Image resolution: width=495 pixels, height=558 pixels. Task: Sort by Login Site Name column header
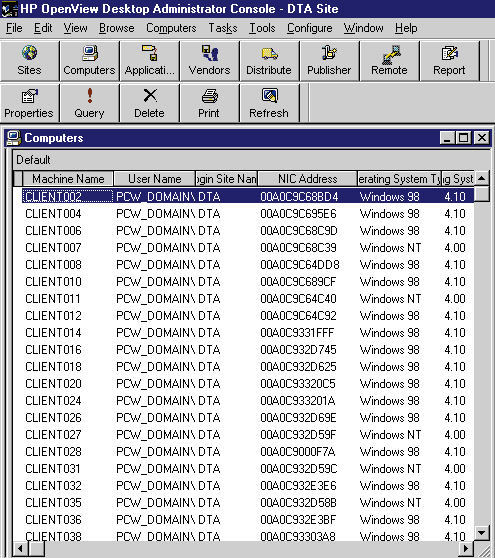(x=226, y=179)
